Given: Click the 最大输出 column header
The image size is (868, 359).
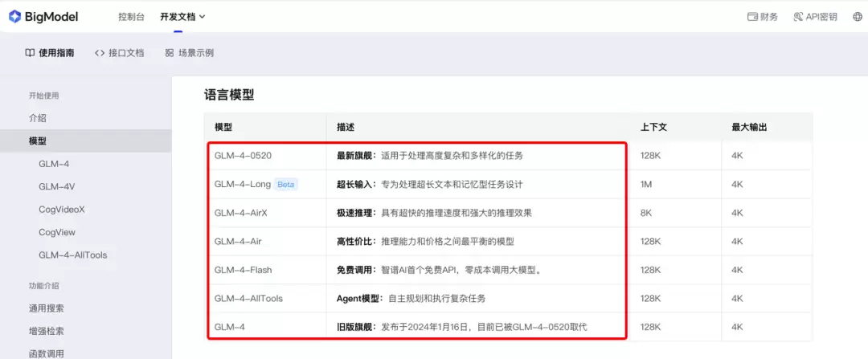Looking at the screenshot, I should (749, 127).
